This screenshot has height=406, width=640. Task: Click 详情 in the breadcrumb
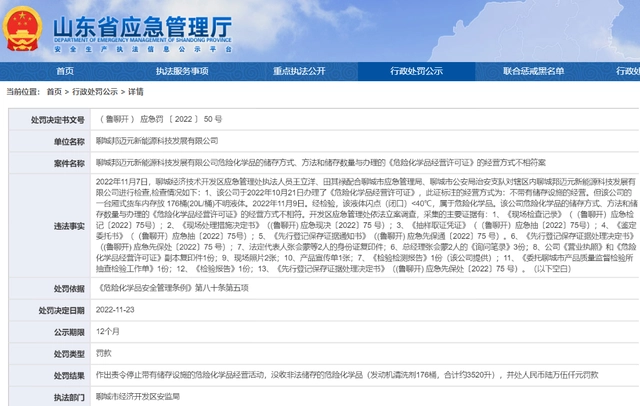coord(136,92)
